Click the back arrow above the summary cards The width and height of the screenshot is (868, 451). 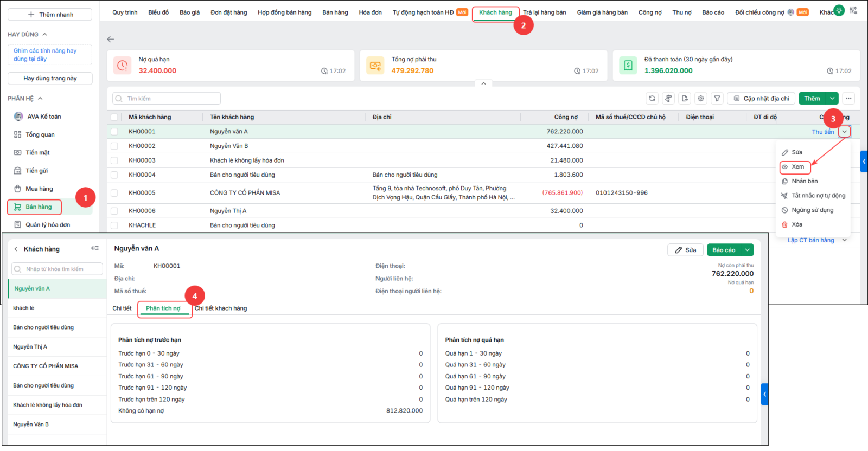[x=111, y=39]
